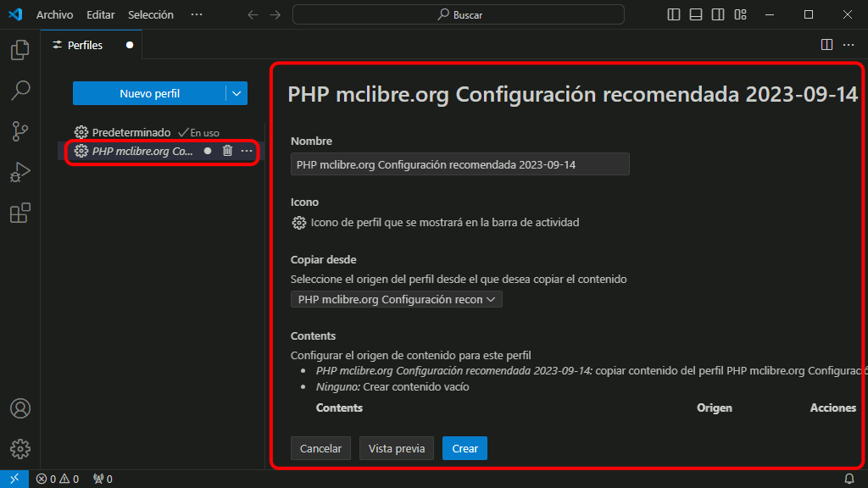Switch to the Perfiles tab
Image resolution: width=868 pixels, height=488 pixels.
pos(85,46)
